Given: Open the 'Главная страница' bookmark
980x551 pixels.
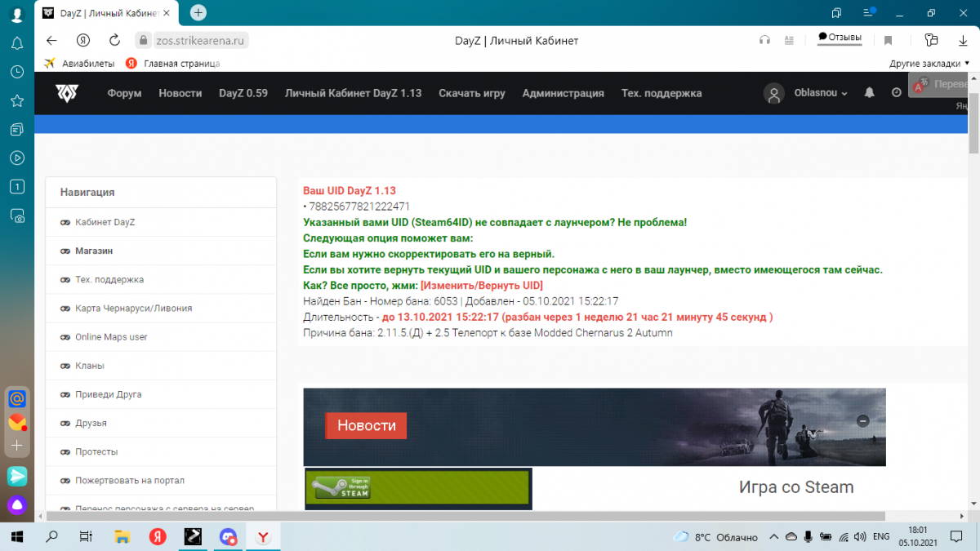Looking at the screenshot, I should pos(173,63).
